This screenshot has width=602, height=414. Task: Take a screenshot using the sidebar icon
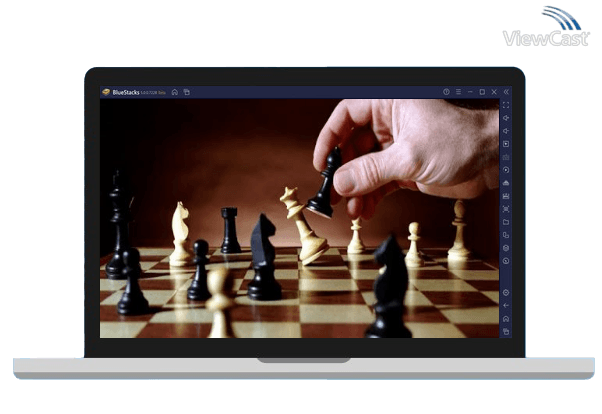pyautogui.click(x=506, y=209)
